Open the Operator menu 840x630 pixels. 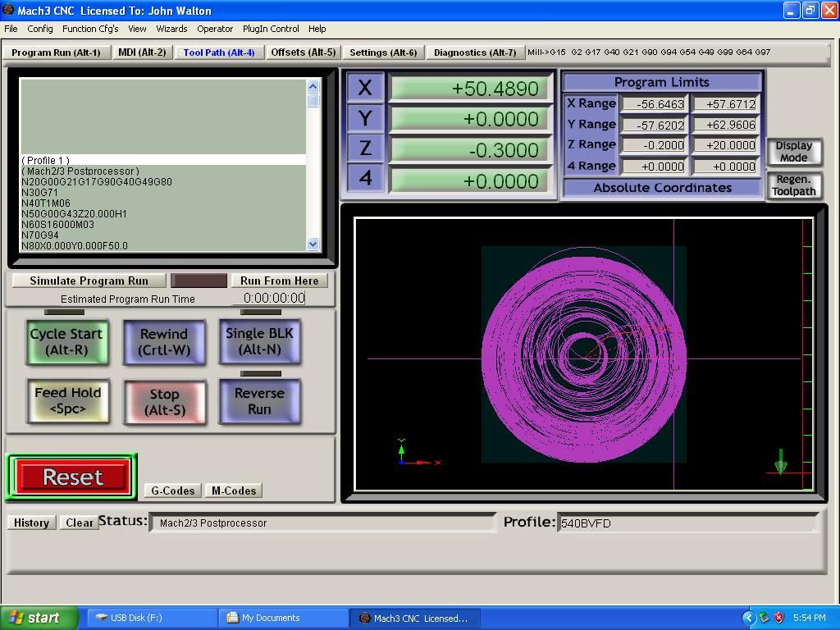215,29
